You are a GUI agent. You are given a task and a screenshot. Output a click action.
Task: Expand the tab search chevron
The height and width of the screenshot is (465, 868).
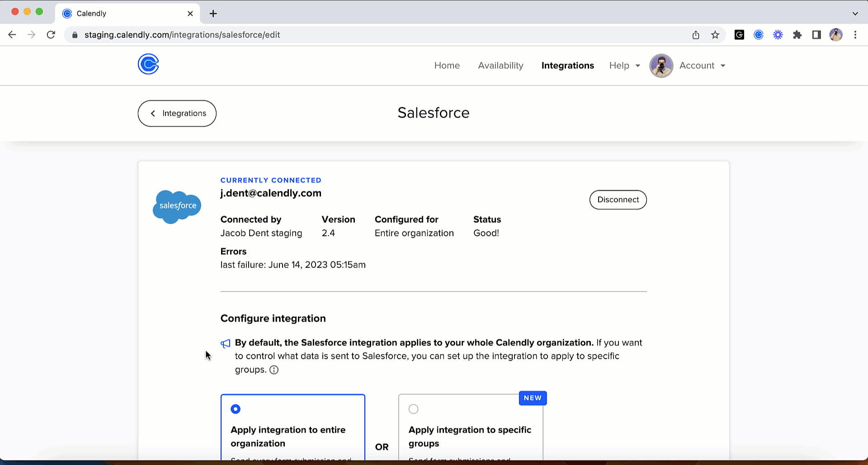tap(855, 14)
